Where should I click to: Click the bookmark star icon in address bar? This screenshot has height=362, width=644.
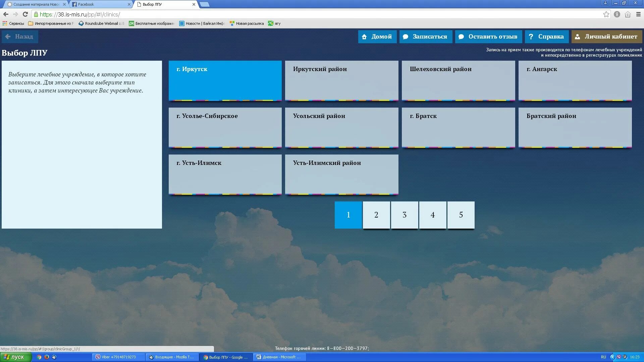tap(606, 14)
